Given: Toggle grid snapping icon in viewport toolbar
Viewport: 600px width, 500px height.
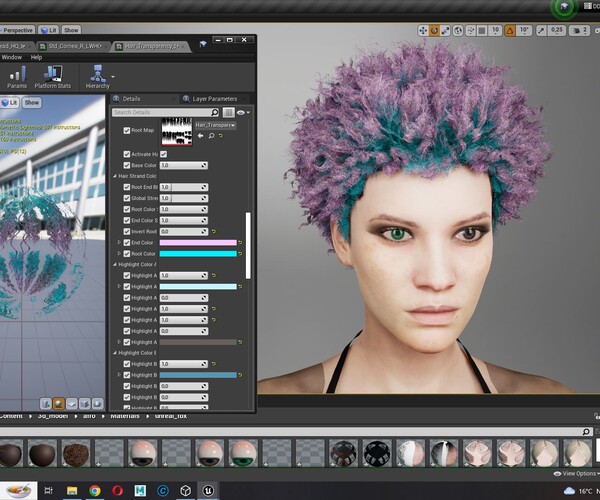Looking at the screenshot, I should 482,31.
